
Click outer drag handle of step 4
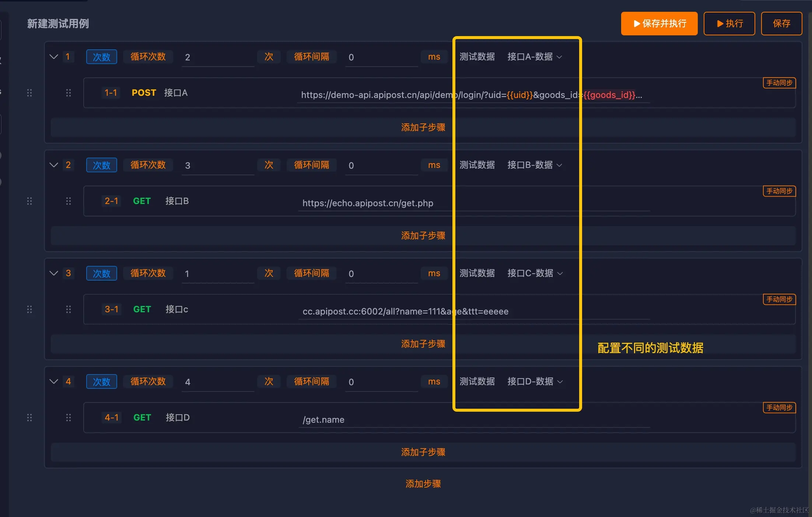coord(29,418)
